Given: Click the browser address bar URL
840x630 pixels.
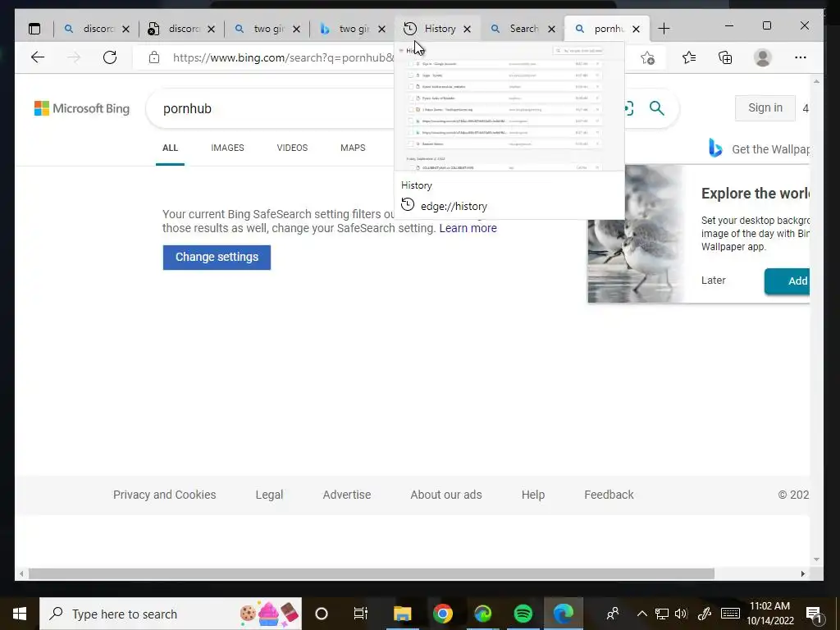Looking at the screenshot, I should 283,57.
